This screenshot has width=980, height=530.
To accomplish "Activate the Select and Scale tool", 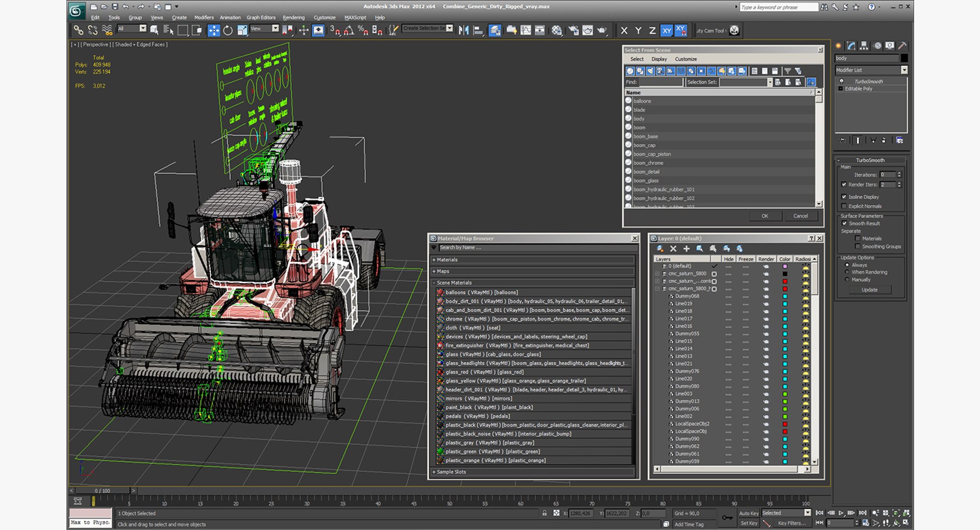I will pyautogui.click(x=242, y=30).
